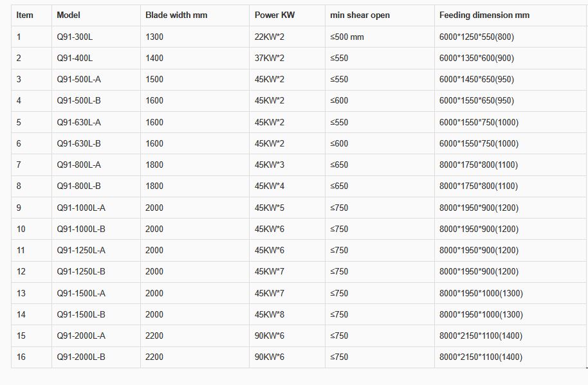588x385 pixels.
Task: Select the Q91-300L model cell
Action: tap(75, 37)
